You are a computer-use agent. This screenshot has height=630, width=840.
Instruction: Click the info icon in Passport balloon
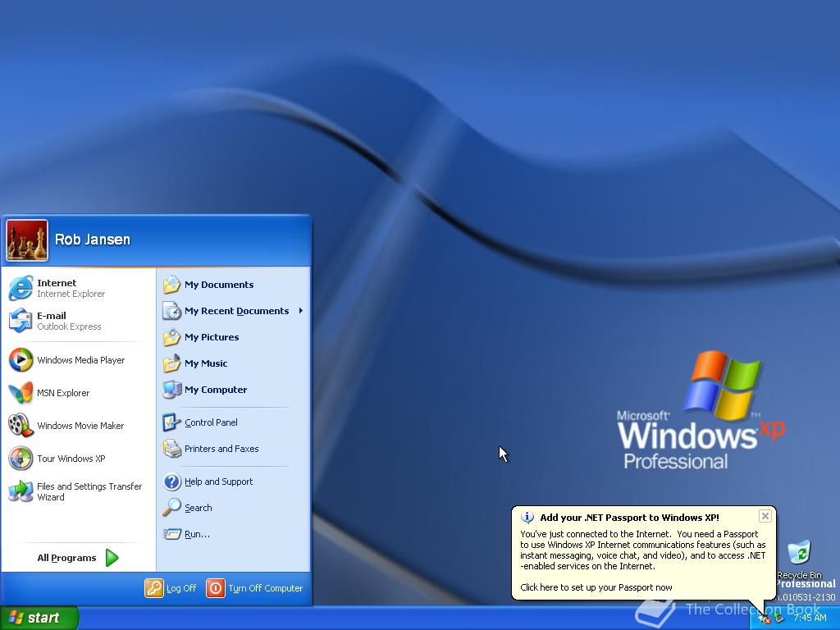[x=527, y=518]
